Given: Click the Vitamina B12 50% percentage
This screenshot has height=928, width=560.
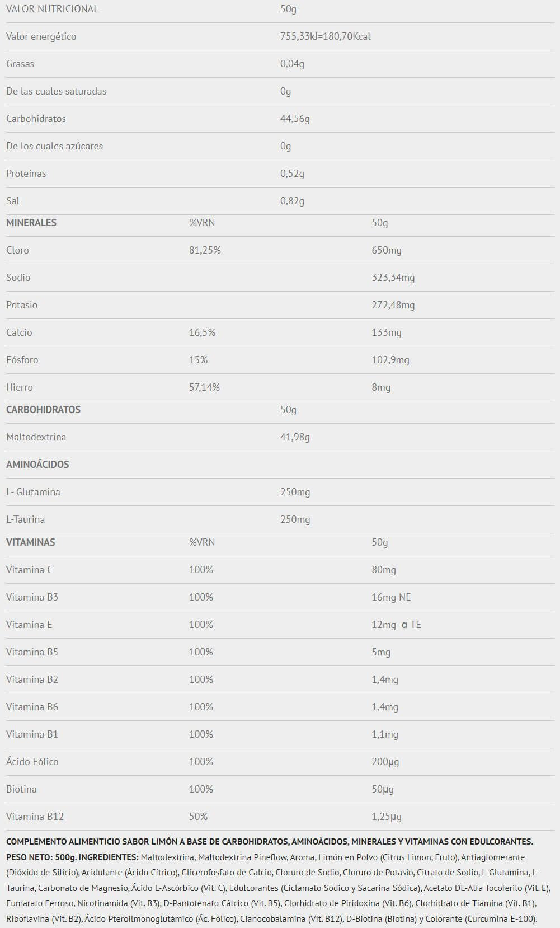Looking at the screenshot, I should point(198,817).
